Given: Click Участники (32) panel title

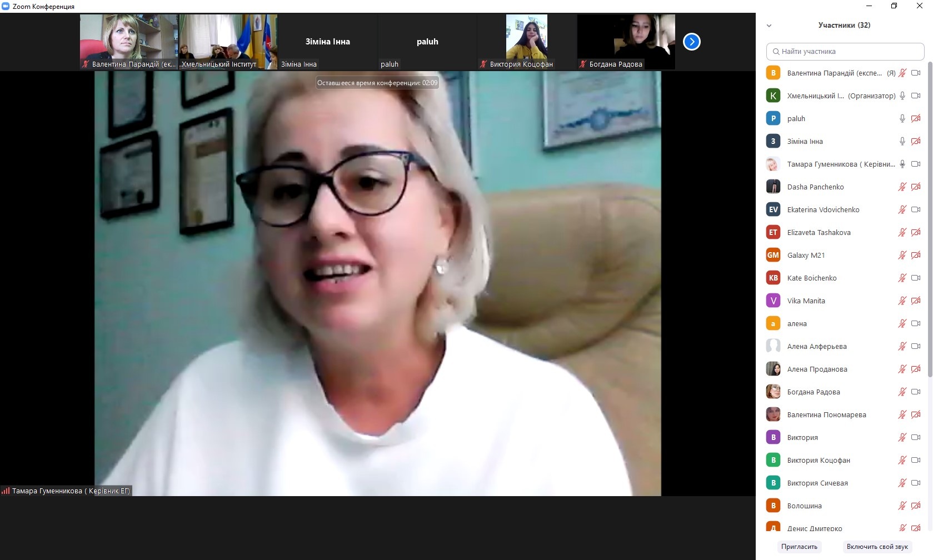Looking at the screenshot, I should pyautogui.click(x=844, y=25).
